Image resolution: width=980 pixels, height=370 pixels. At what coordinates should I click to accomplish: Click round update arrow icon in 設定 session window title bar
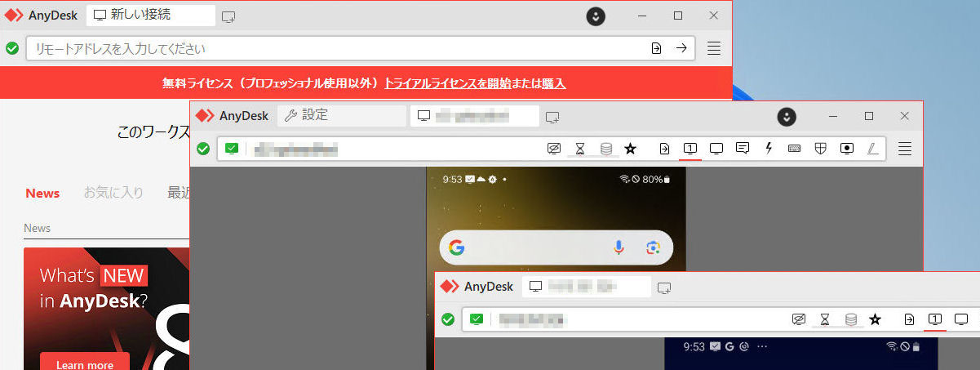pyautogui.click(x=786, y=116)
